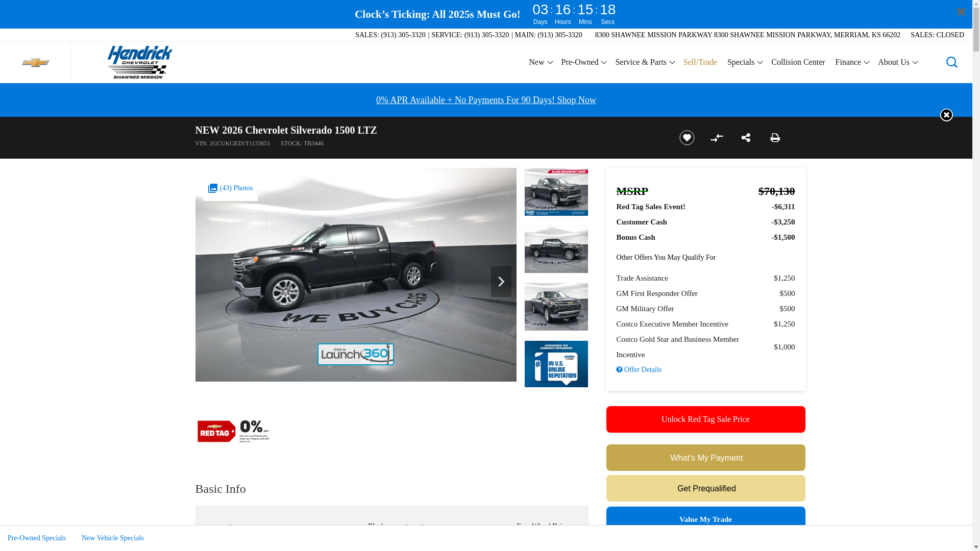Screen dimensions: 980x551
Task: Expand the Pre-Owned menu
Action: (583, 62)
